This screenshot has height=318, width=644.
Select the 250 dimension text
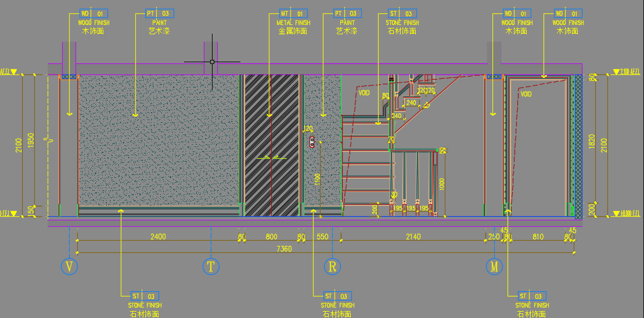(494, 237)
